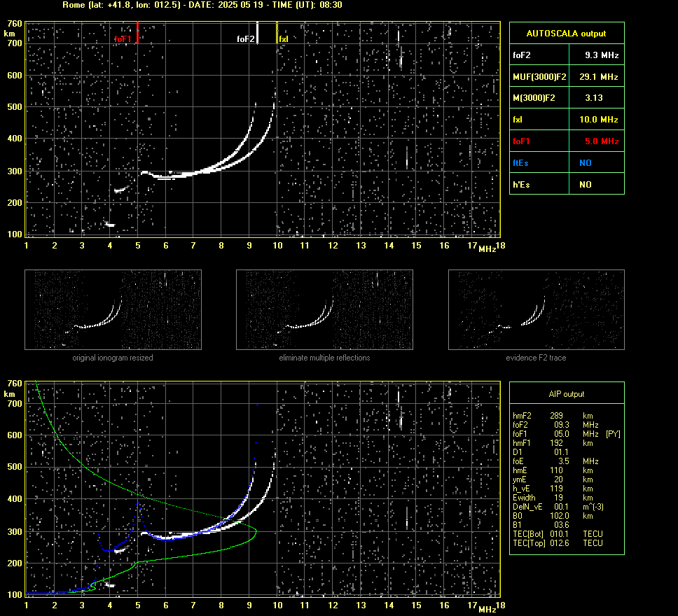Click the 'eliminate multiple reflections' thumbnail
Screen dimensions: 678x616
[324, 309]
